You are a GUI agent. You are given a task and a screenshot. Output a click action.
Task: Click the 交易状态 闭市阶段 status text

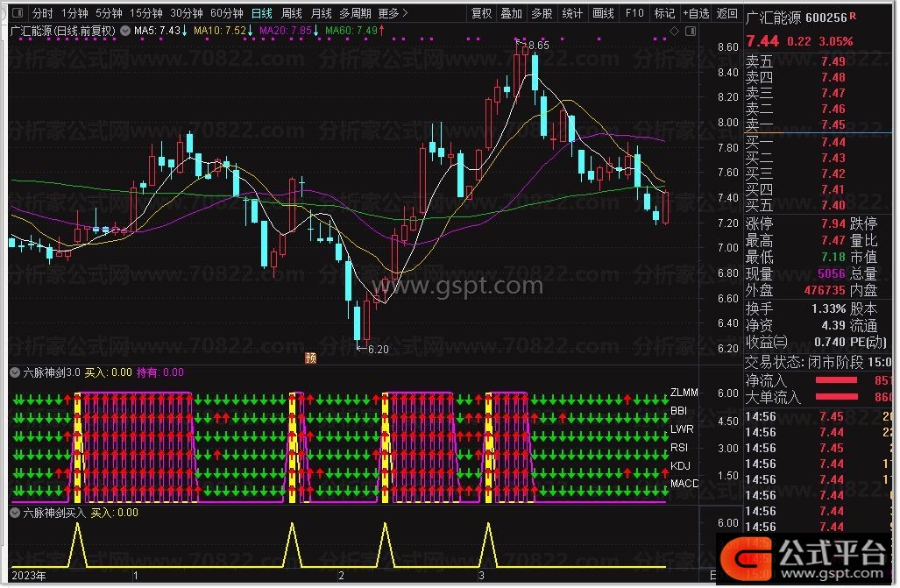(x=804, y=362)
